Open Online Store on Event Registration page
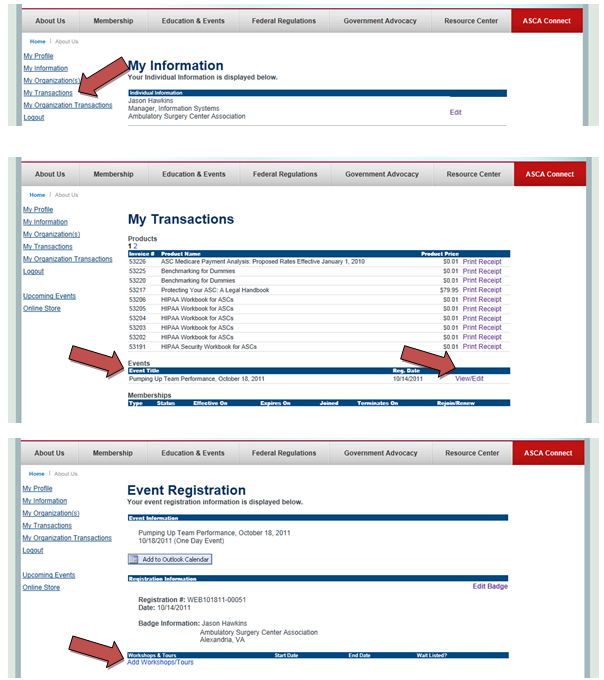 pyautogui.click(x=41, y=588)
